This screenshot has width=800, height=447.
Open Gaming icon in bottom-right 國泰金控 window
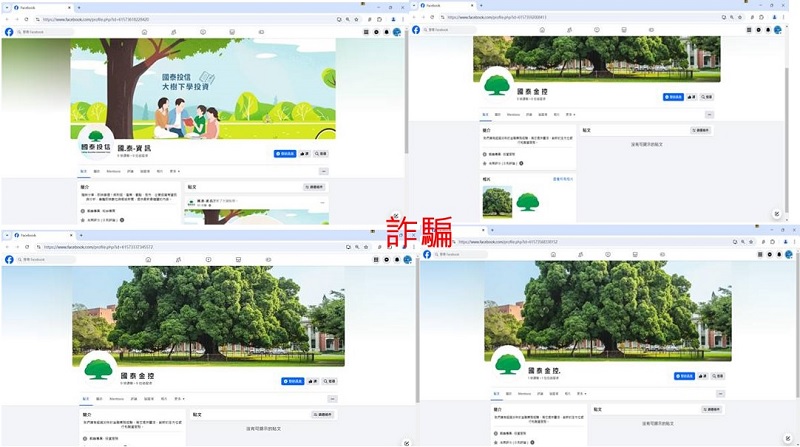pos(662,254)
